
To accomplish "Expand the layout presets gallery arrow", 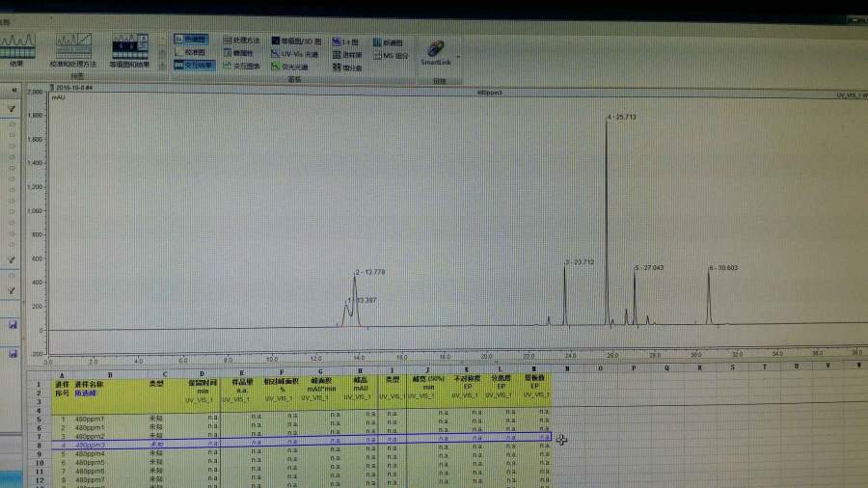I will click(162, 66).
